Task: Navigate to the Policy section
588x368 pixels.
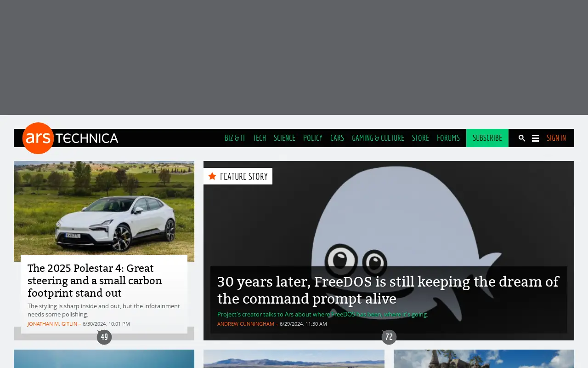Action: 313,138
